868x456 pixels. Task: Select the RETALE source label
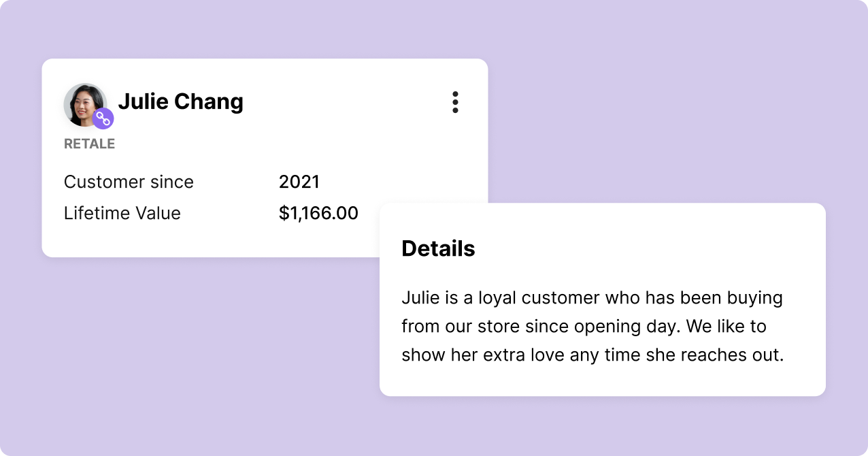[89, 144]
